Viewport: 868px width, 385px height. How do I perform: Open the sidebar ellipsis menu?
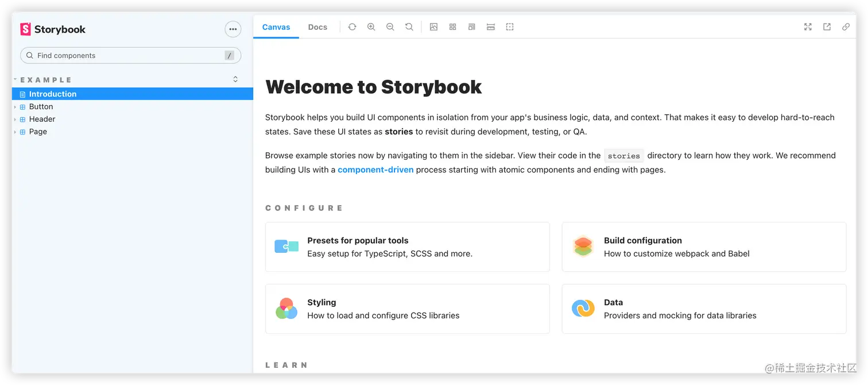point(232,29)
